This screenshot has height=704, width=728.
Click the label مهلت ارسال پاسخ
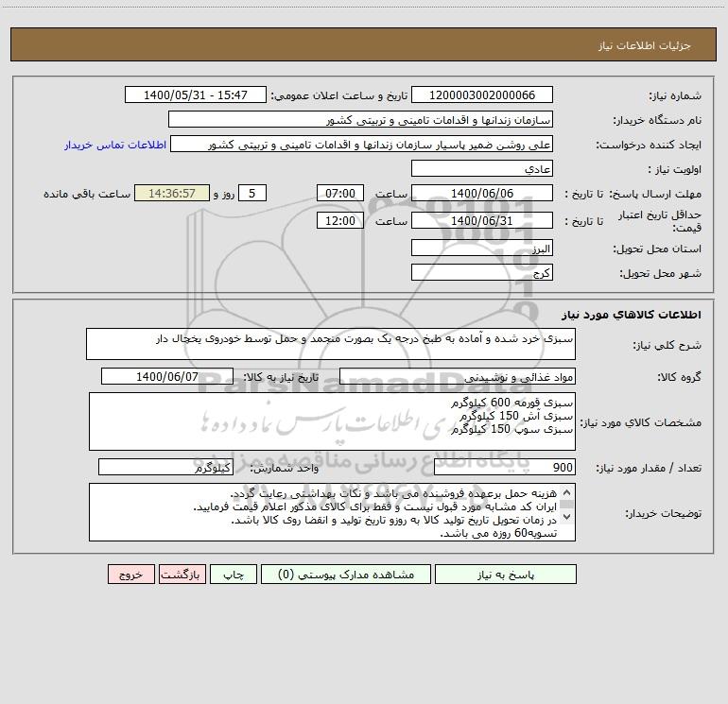(x=655, y=194)
